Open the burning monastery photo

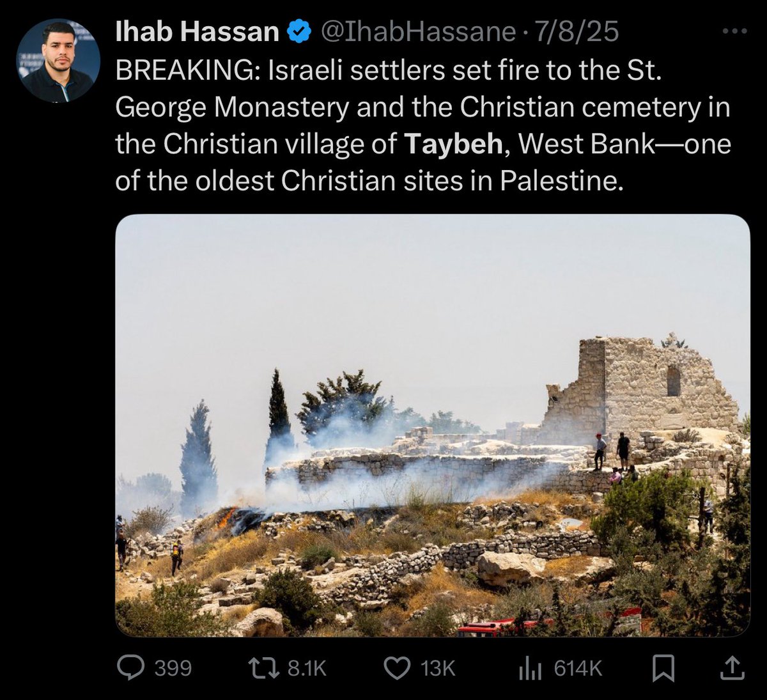(433, 425)
